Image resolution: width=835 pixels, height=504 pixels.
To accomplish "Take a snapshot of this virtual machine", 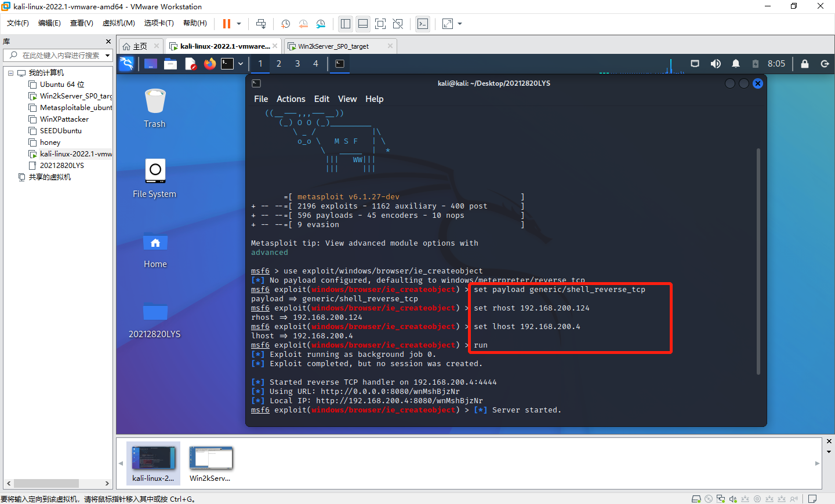I will click(x=285, y=24).
